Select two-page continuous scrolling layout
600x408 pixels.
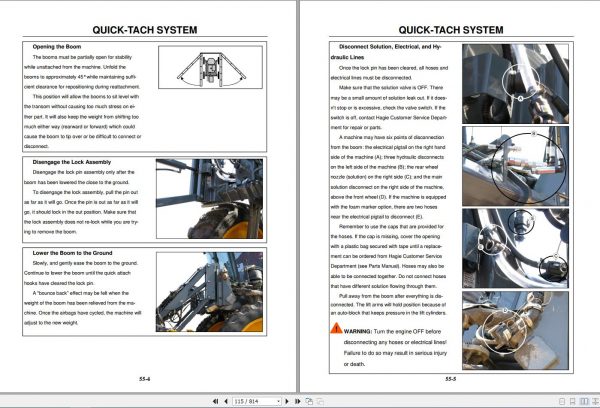click(595, 401)
